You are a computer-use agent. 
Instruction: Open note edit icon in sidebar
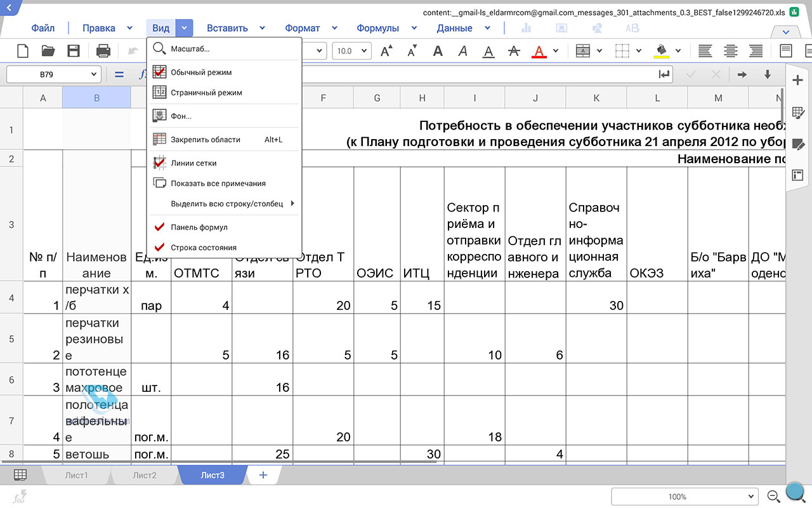point(798,145)
